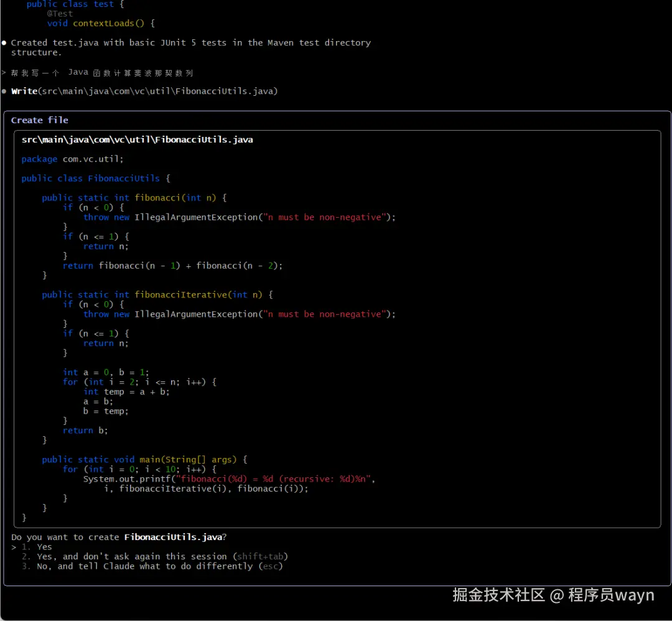
Task: Click the public class FibonacciUtils declaration
Action: 96,179
